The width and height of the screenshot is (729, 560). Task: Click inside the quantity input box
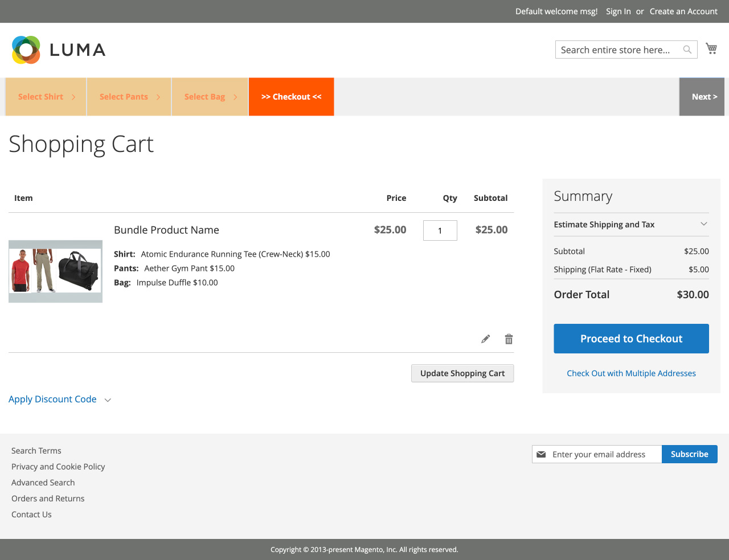click(x=440, y=230)
